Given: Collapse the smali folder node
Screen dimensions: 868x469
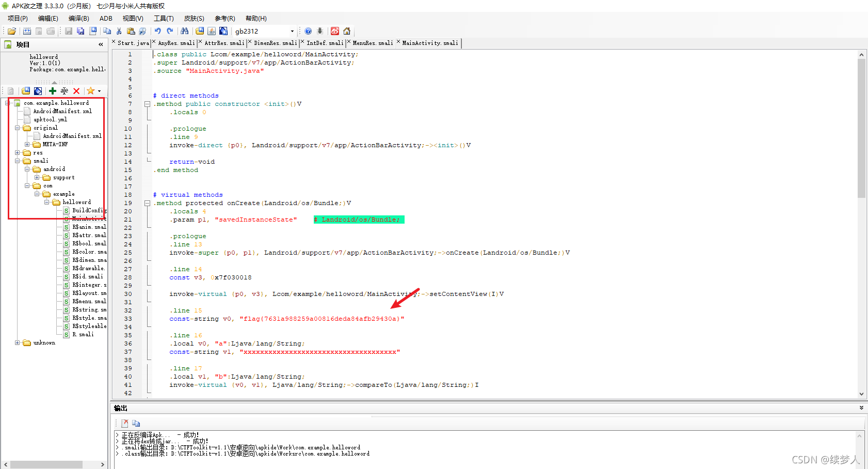Looking at the screenshot, I should [17, 161].
